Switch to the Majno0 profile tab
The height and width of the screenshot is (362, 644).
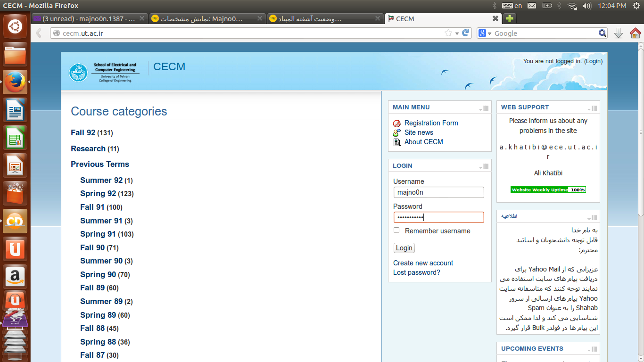pos(202,19)
